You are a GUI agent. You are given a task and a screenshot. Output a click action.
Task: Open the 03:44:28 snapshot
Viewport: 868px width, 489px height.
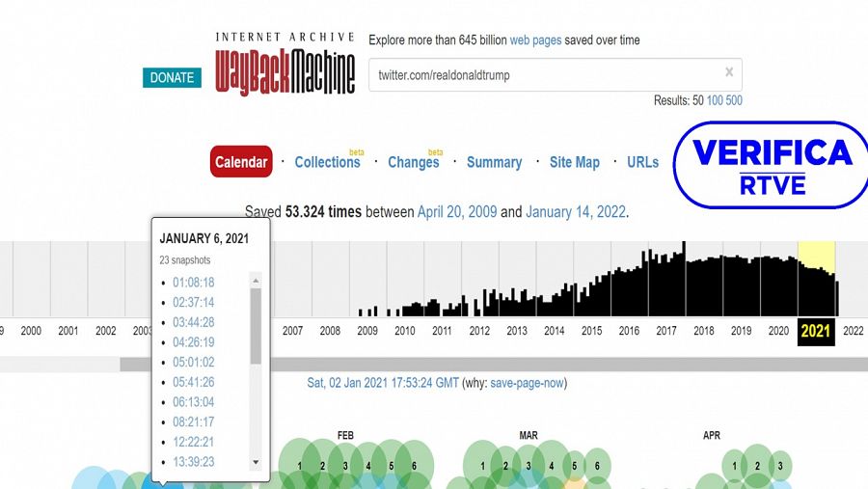click(x=193, y=322)
